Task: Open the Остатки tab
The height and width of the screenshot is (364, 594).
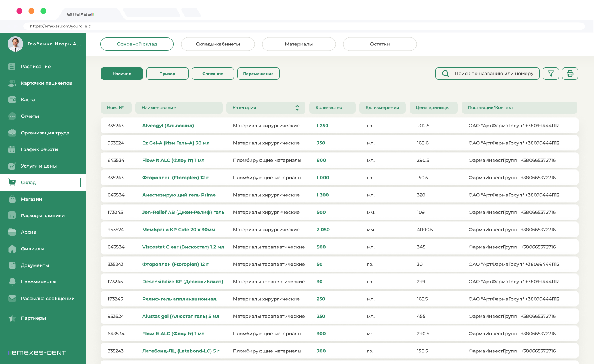Action: [380, 44]
